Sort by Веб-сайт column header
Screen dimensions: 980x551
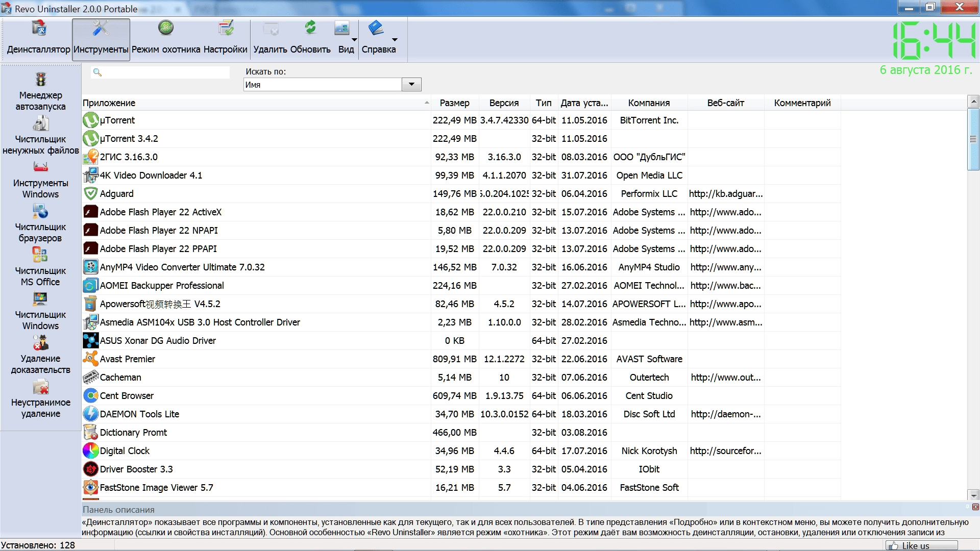click(726, 103)
